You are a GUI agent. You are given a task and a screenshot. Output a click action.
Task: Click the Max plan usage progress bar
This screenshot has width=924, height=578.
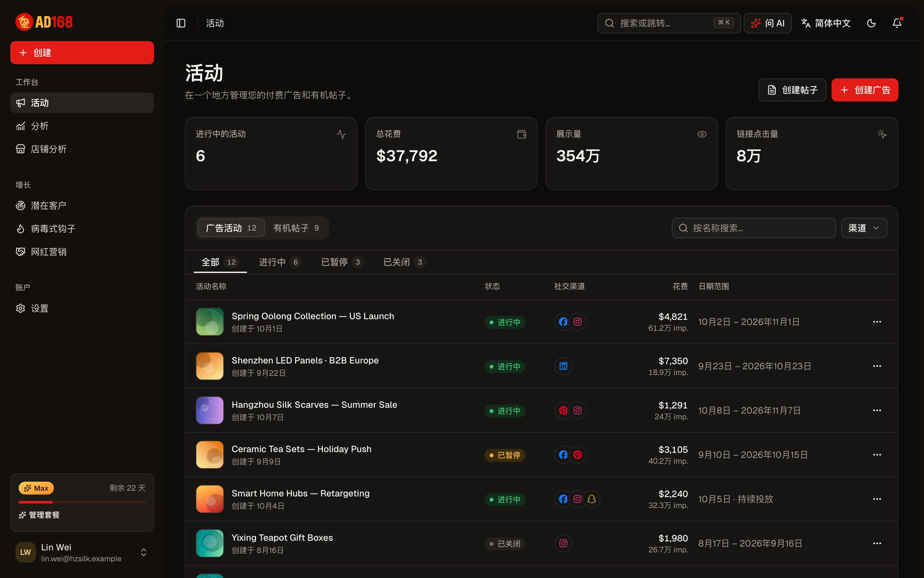click(x=82, y=502)
